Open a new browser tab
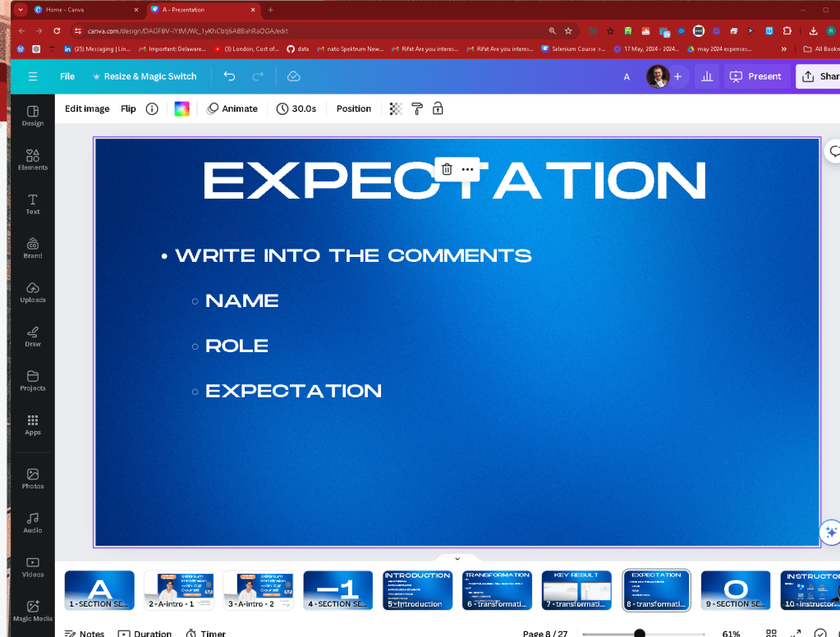Viewport: 840px width, 637px height. pos(270,10)
